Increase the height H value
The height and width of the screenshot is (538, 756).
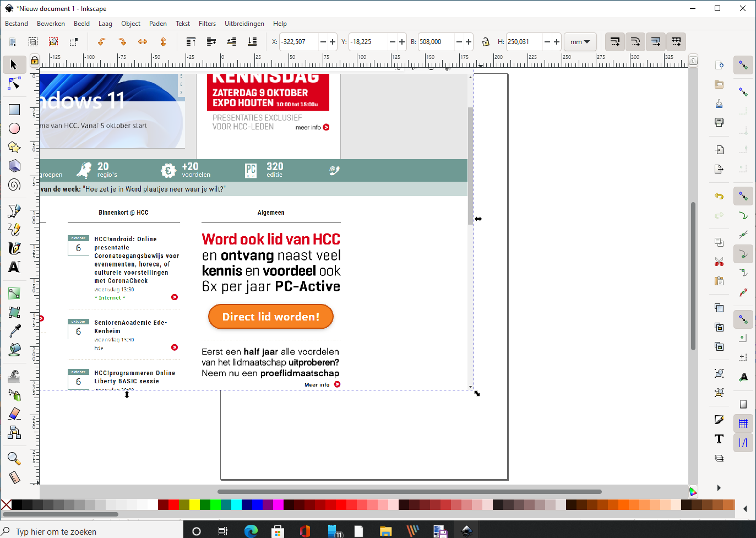[x=557, y=42]
